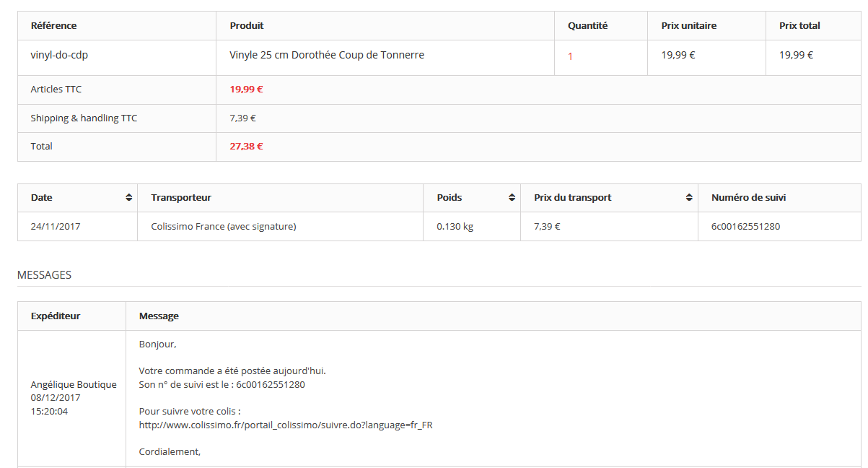This screenshot has width=868, height=468.
Task: Click the quantity value 1
Action: 570,56
